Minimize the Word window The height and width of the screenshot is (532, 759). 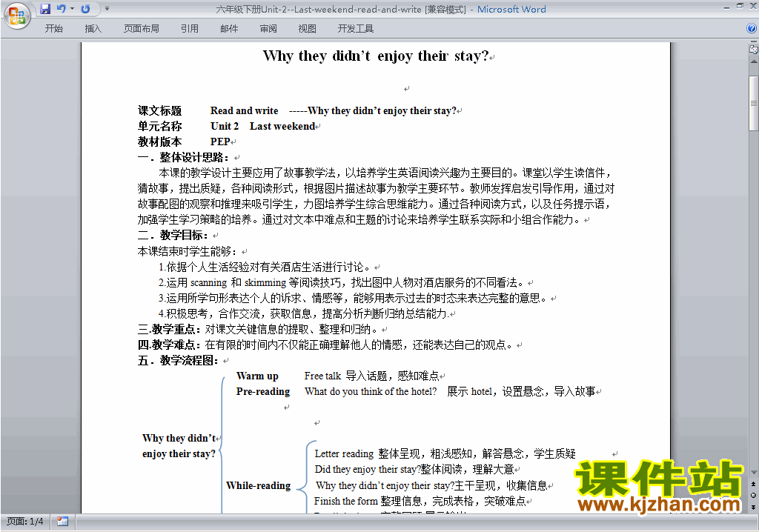coord(726,7)
